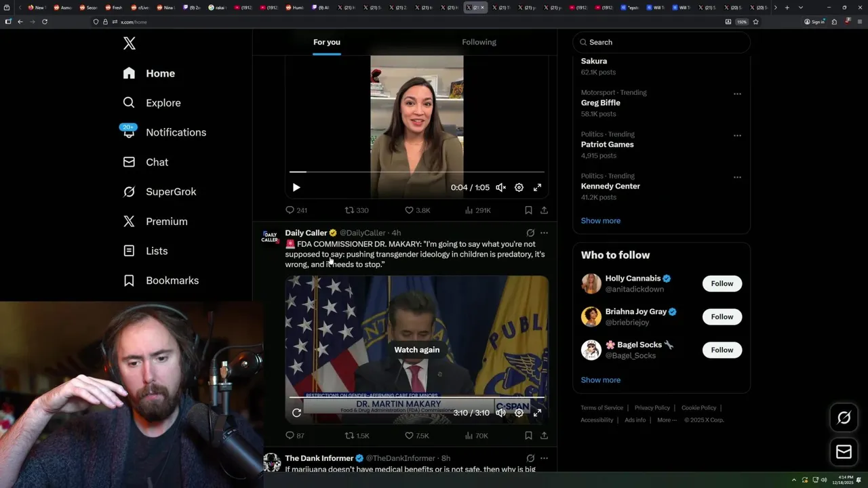Click the Search input field
Viewport: 868px width, 488px height.
(662, 42)
